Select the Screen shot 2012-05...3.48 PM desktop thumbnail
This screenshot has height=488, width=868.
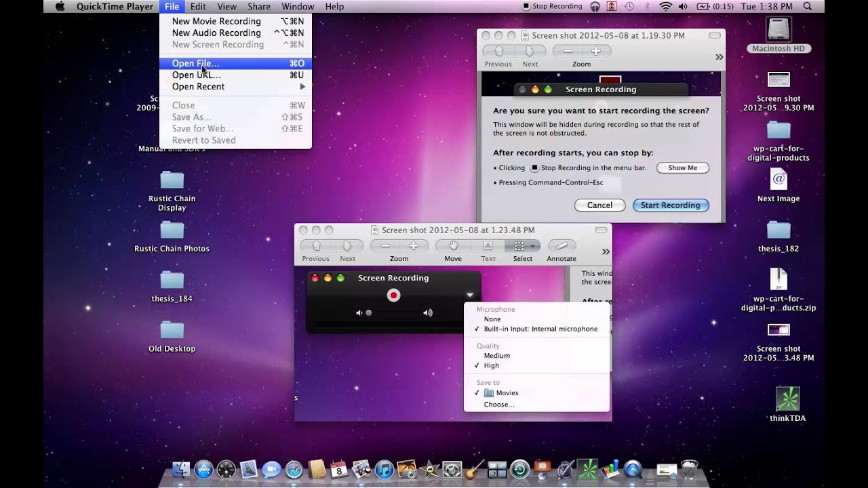[x=778, y=330]
